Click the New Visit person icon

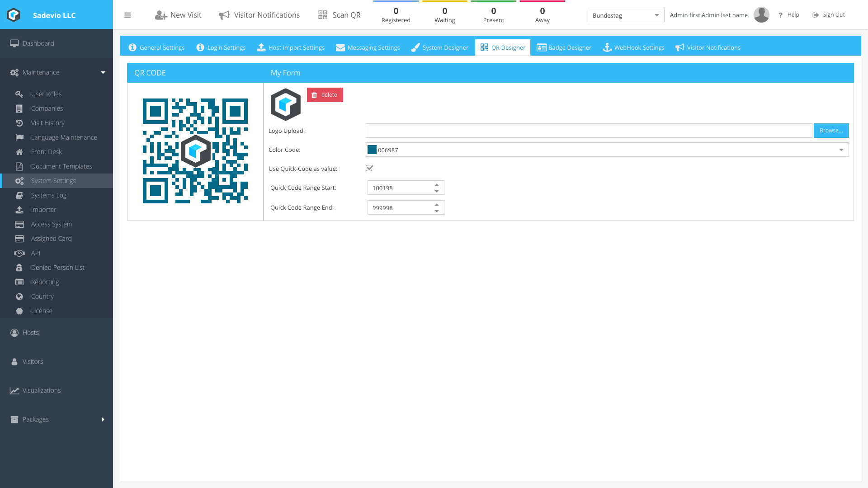tap(161, 15)
